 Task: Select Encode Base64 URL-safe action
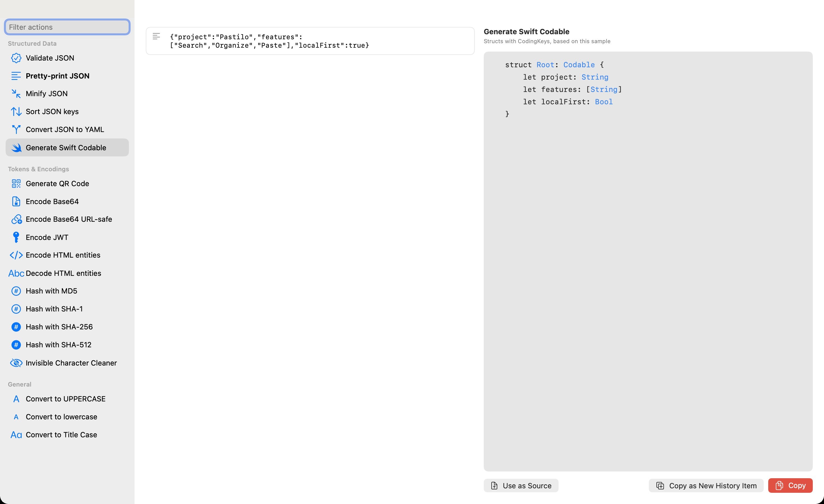(x=67, y=219)
